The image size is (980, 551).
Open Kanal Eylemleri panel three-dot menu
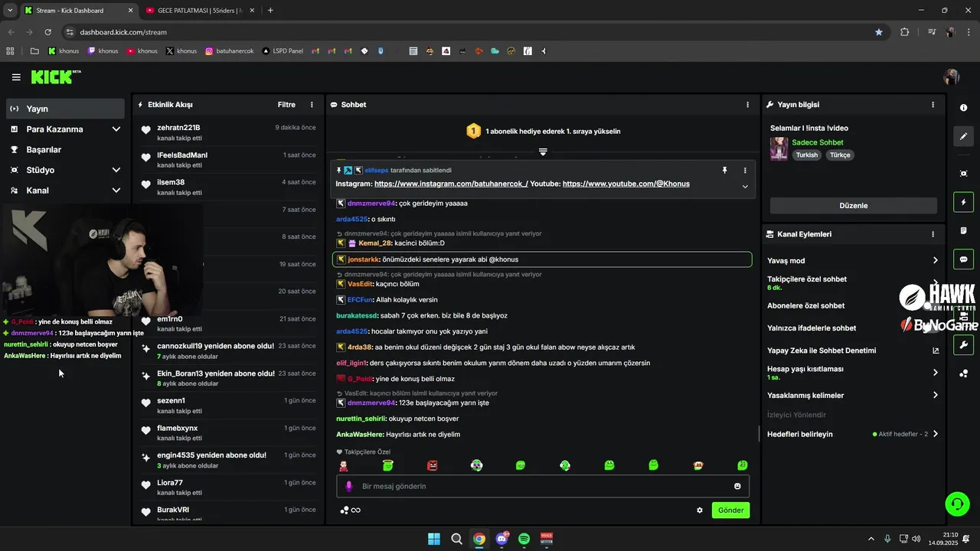click(933, 234)
